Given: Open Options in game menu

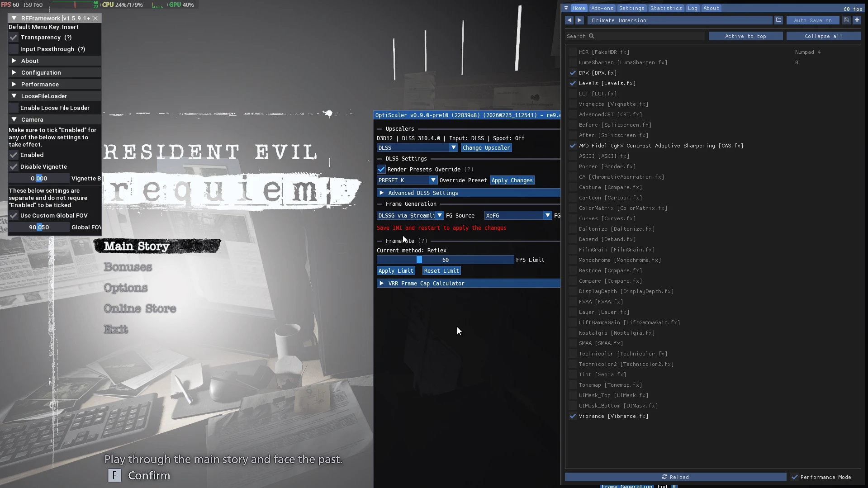Looking at the screenshot, I should coord(126,288).
